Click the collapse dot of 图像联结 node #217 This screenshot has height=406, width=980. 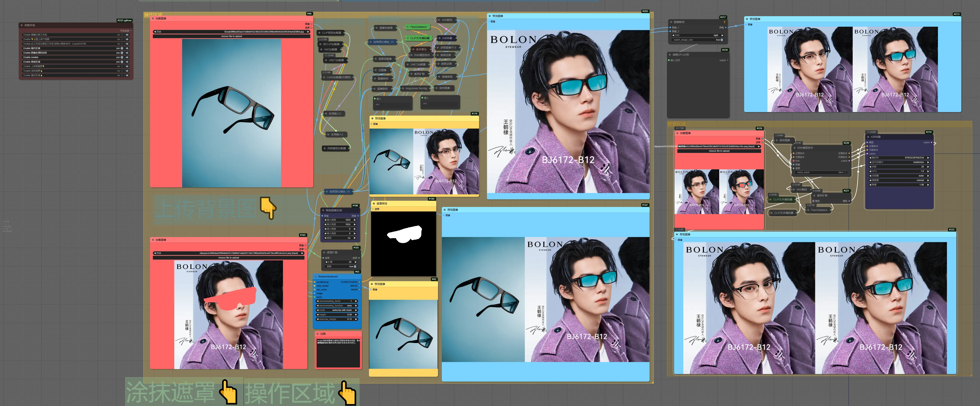[x=671, y=22]
